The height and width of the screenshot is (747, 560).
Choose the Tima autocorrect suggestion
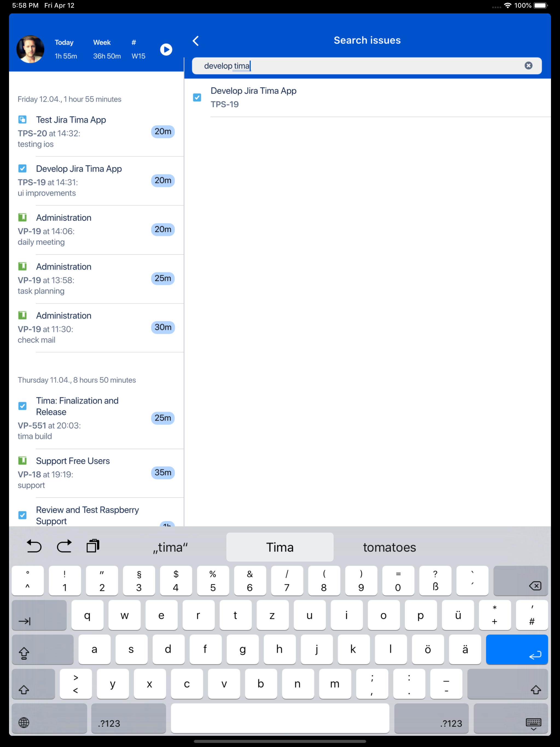coord(280,547)
